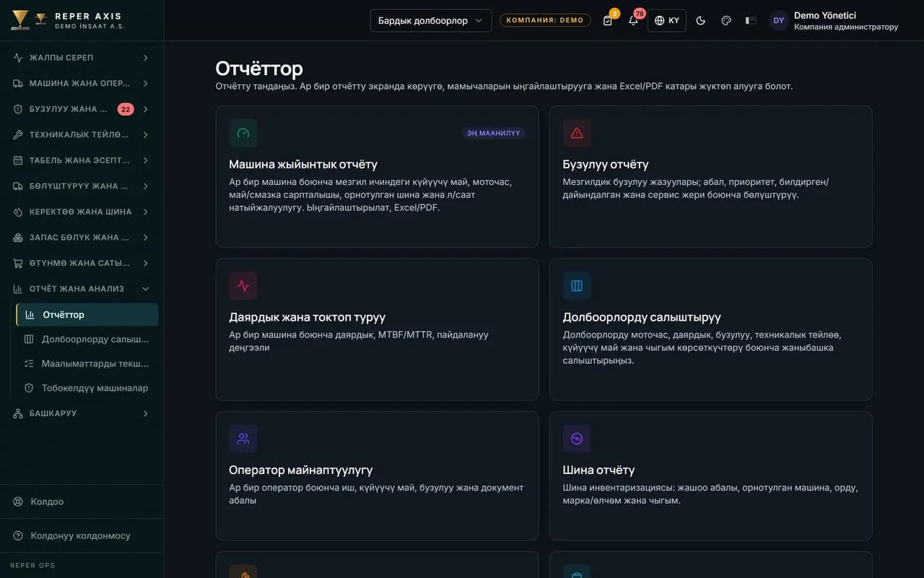Viewport: 924px width, 578px height.
Task: Expand the ТАБЕЛЬ ЖАНА ЭСЕПТ... section chevron
Action: (145, 160)
